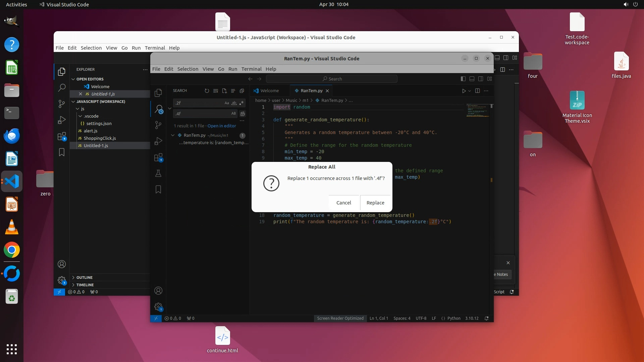
Task: Collapse RanTem.py search result group
Action: 173,135
